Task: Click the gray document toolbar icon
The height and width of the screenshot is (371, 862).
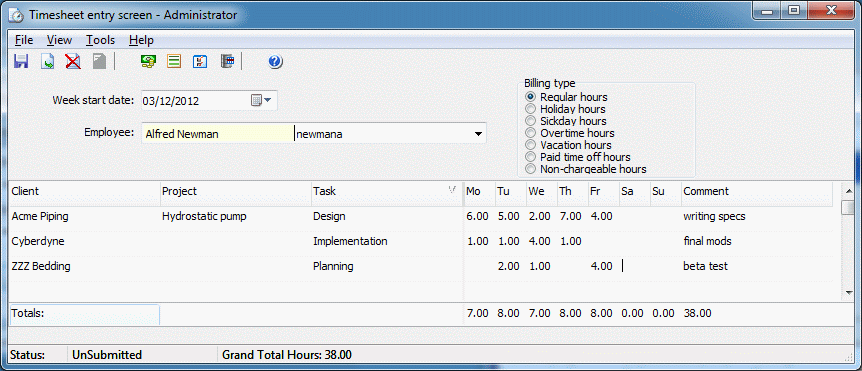Action: 100,61
